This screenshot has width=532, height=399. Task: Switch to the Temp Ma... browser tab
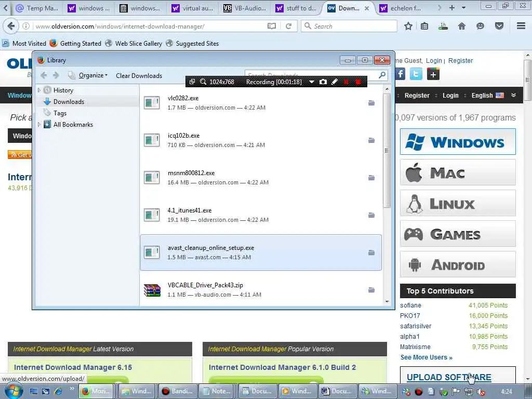coord(37,8)
